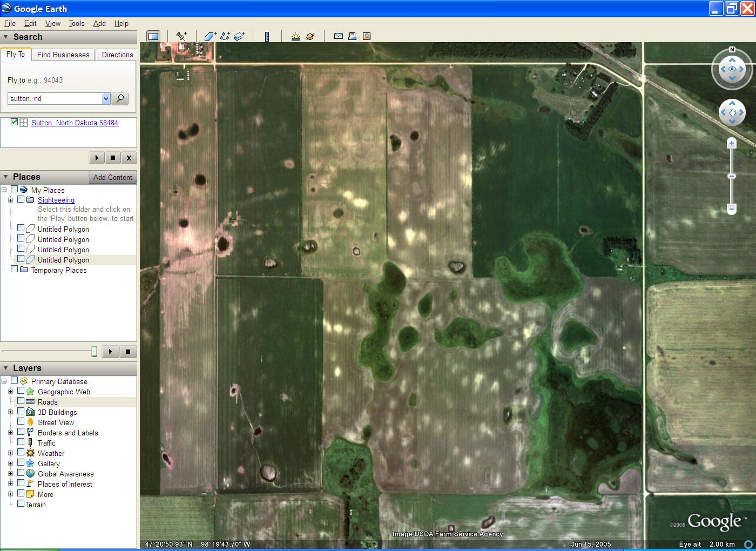
Task: Click the Fly to search input field
Action: tap(55, 98)
